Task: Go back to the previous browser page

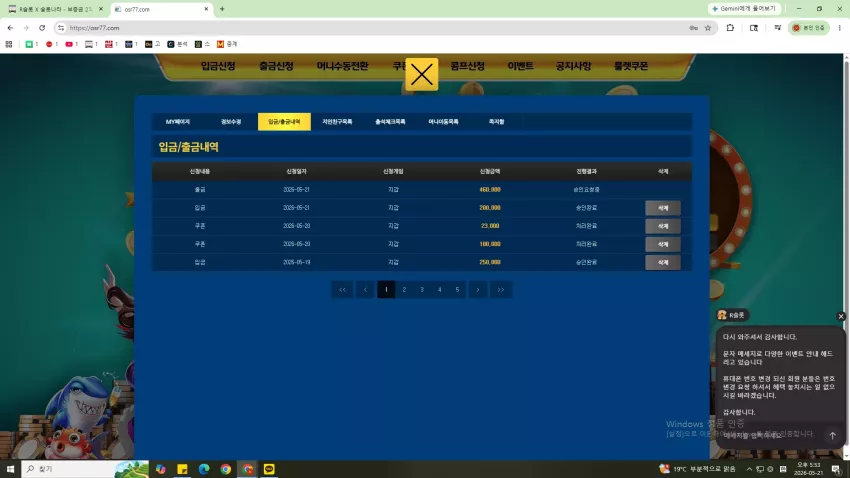Action: (x=10, y=28)
